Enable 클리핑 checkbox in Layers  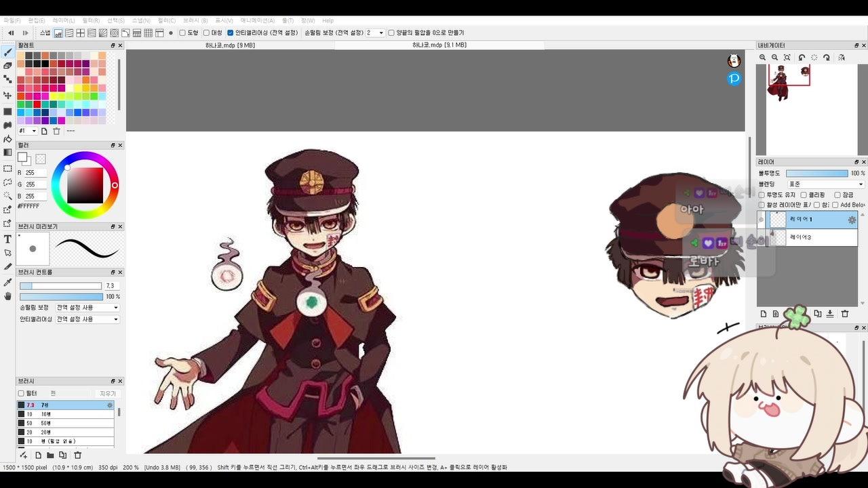point(804,195)
